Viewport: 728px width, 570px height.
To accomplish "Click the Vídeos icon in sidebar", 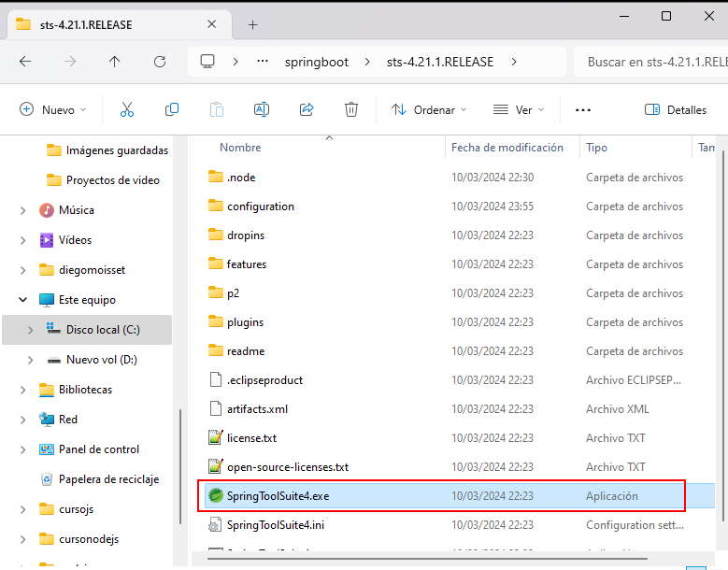I will tap(47, 240).
